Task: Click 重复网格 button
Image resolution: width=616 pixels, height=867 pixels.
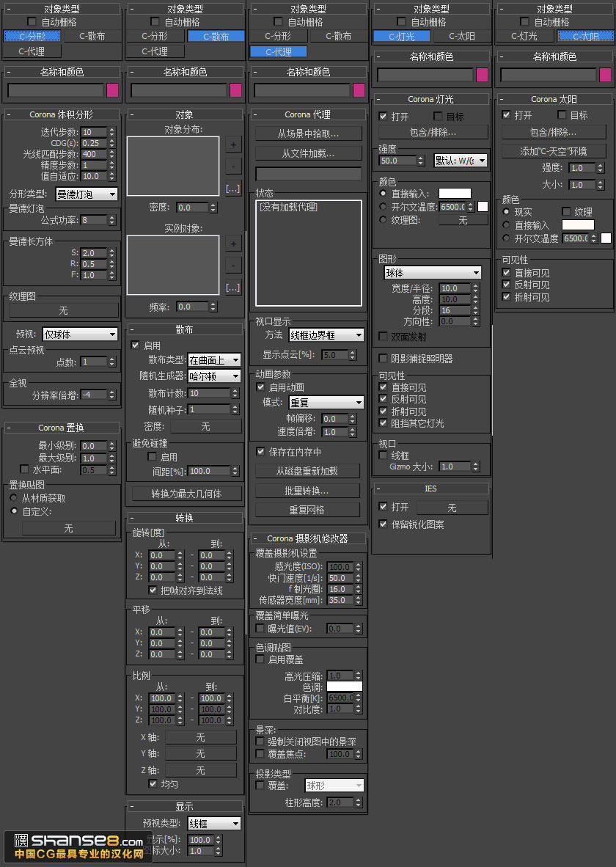Action: tap(307, 510)
